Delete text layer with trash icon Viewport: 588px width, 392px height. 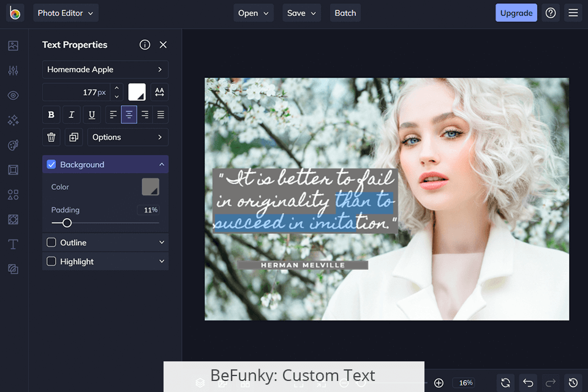(51, 137)
